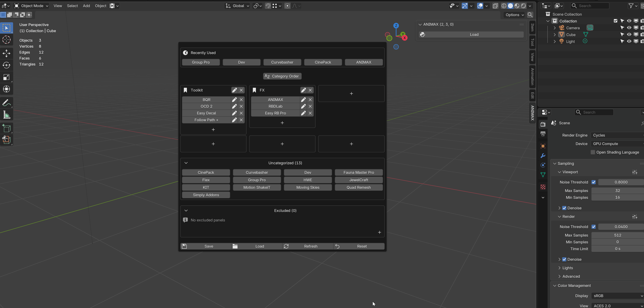644x308 pixels.
Task: Remove RBDLab from the FX category
Action: (310, 106)
